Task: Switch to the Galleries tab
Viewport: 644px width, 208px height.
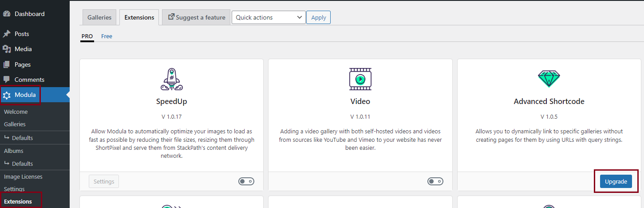Action: click(99, 17)
